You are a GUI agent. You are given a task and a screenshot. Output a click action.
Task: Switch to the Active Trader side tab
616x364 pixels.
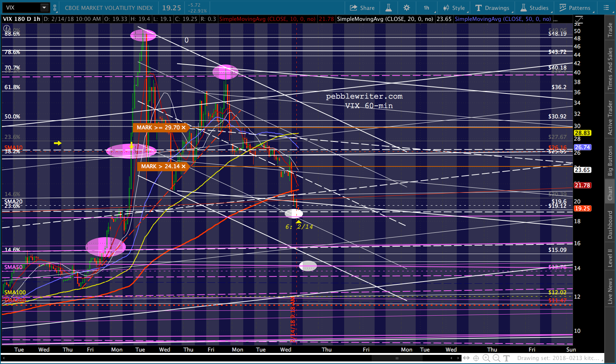click(610, 118)
